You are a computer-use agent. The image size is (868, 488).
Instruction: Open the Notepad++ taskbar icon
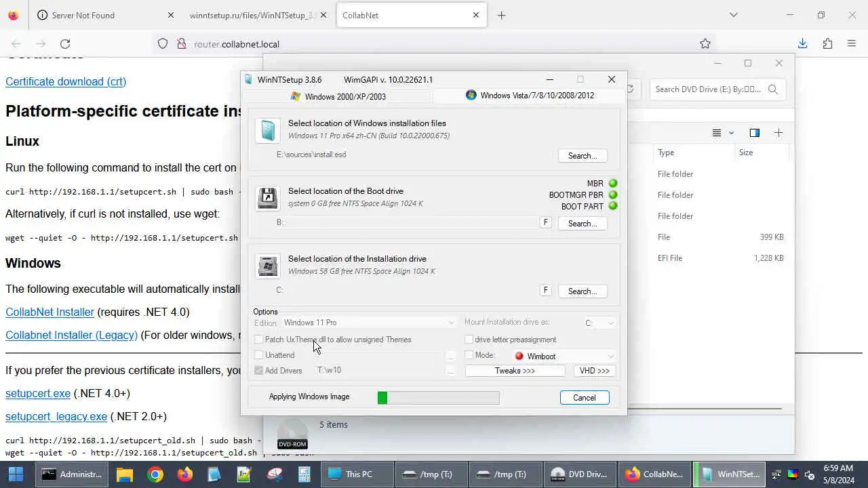click(x=244, y=474)
